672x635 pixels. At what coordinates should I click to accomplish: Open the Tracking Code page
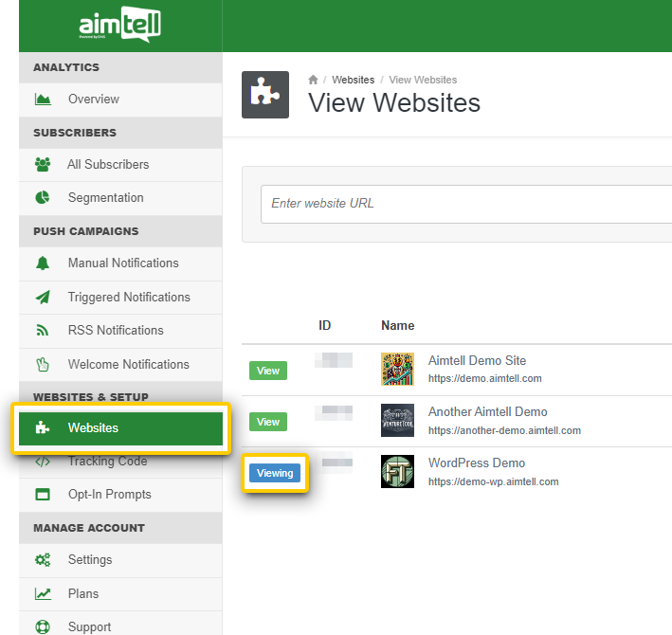point(107,462)
